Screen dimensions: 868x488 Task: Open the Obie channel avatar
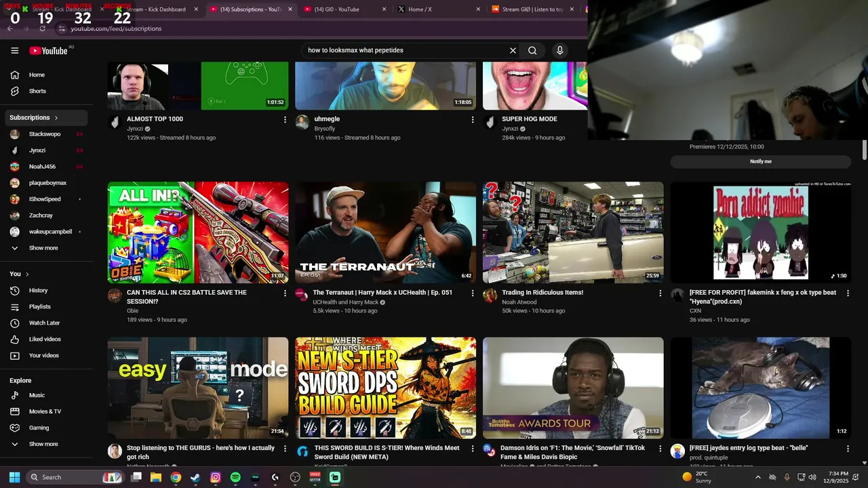(115, 296)
